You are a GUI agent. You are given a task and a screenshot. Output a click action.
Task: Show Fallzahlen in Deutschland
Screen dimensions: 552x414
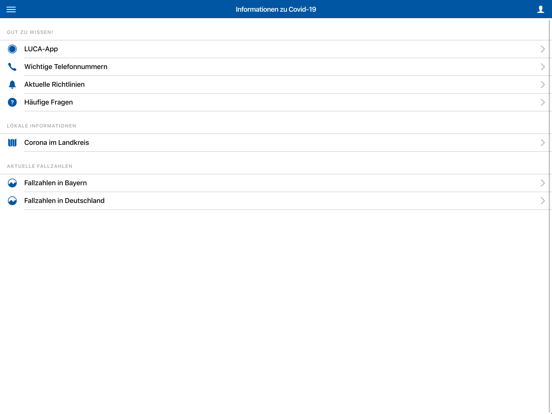(275, 201)
